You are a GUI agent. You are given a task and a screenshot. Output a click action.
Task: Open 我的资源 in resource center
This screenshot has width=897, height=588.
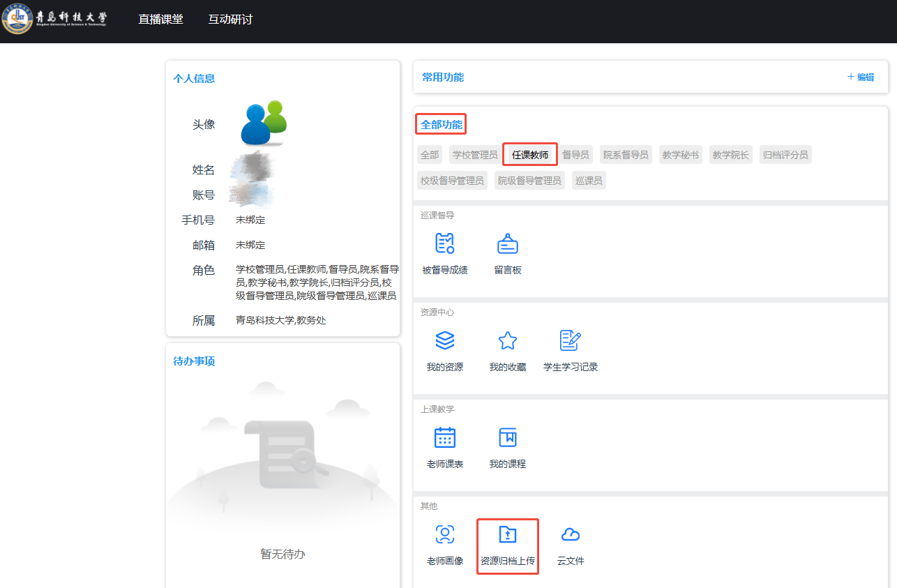pyautogui.click(x=444, y=340)
